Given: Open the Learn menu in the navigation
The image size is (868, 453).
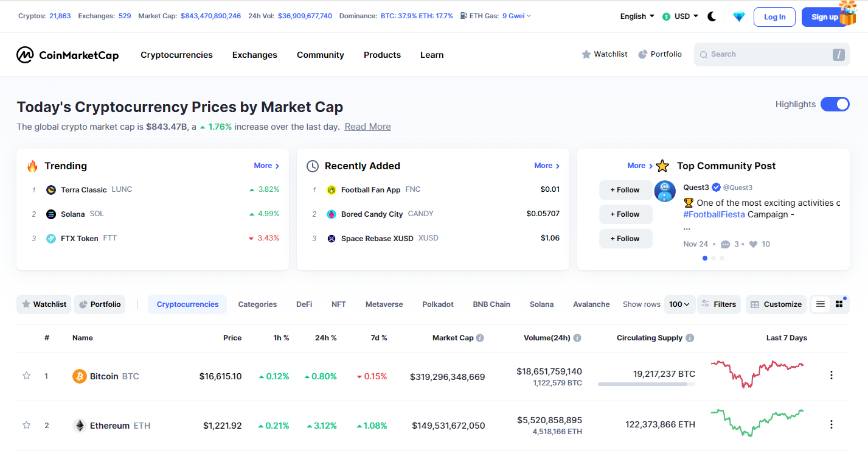Looking at the screenshot, I should (x=432, y=55).
